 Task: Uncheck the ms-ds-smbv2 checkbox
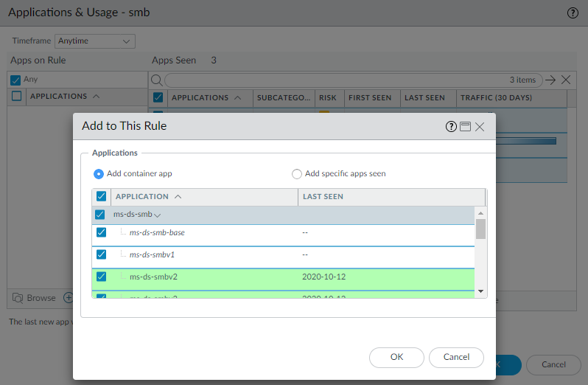click(101, 277)
